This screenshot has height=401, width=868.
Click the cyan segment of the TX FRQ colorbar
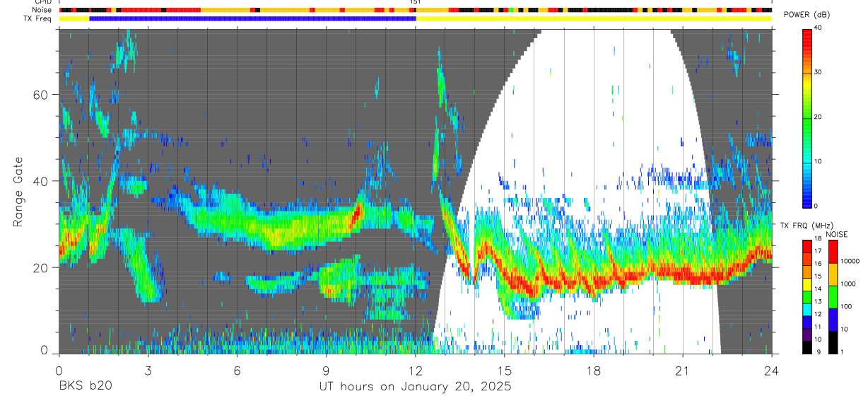pyautogui.click(x=807, y=310)
